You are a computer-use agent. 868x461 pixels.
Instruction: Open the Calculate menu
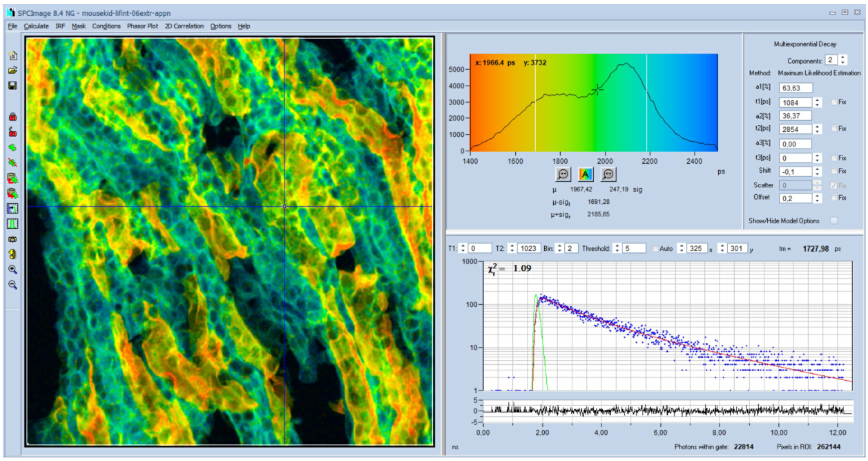point(36,26)
